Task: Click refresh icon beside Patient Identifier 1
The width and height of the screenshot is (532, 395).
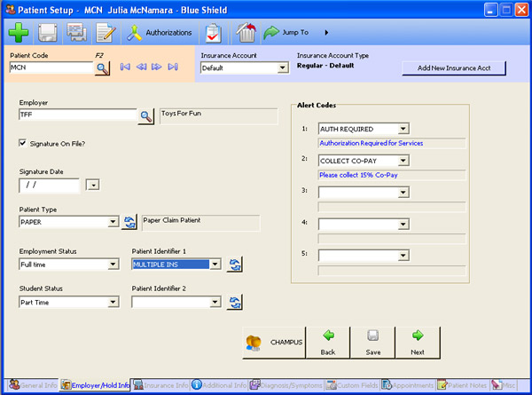Action: [x=234, y=265]
